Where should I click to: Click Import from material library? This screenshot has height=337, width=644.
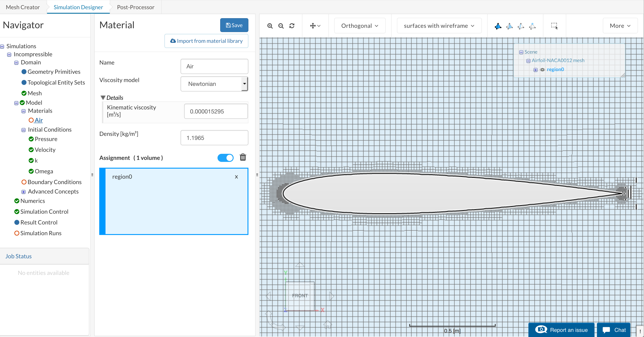point(206,41)
